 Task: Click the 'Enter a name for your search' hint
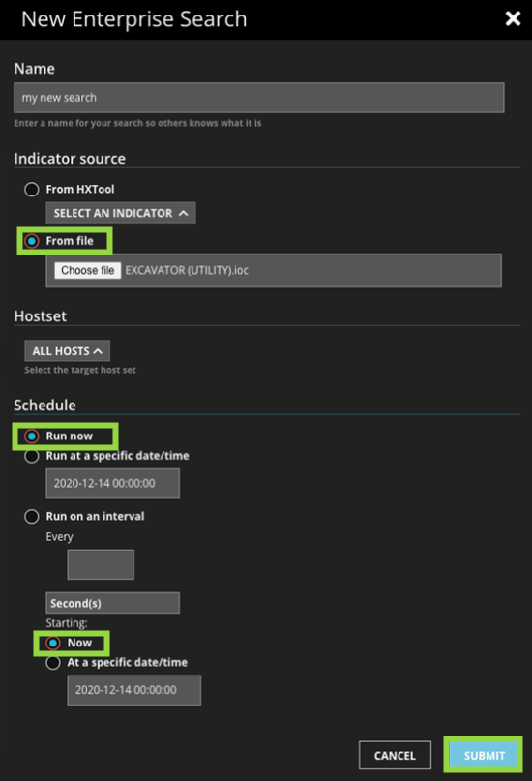[x=138, y=123]
